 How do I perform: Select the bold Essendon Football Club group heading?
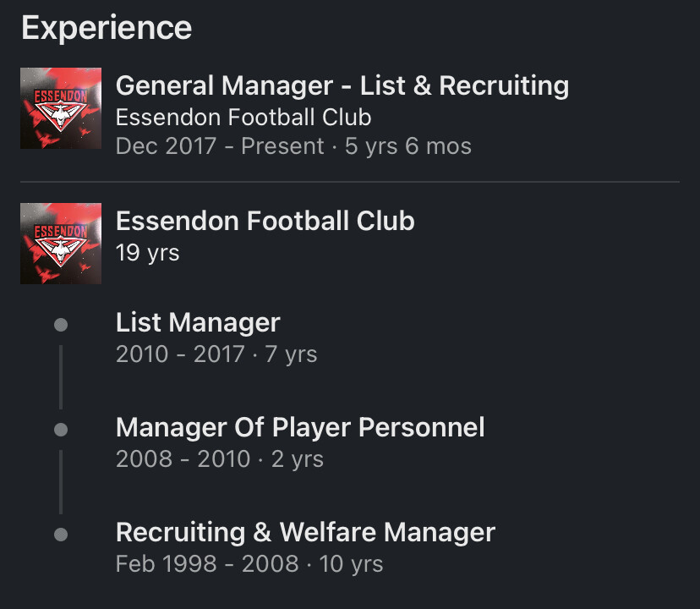265,221
